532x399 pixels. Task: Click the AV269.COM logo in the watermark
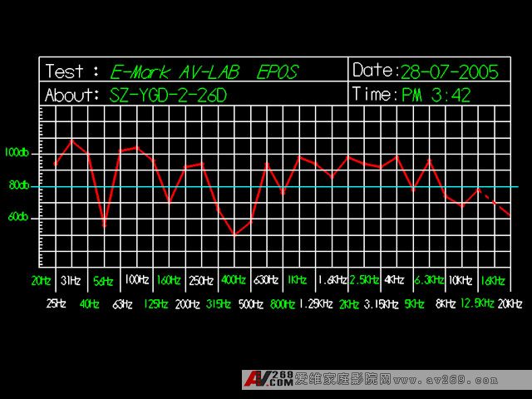coord(268,380)
